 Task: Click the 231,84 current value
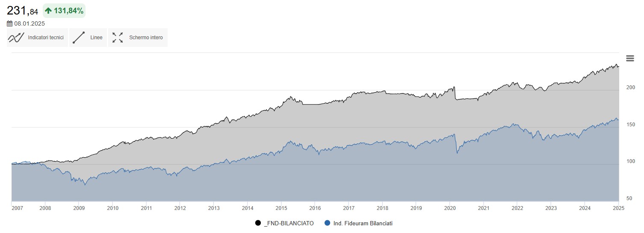22,11
